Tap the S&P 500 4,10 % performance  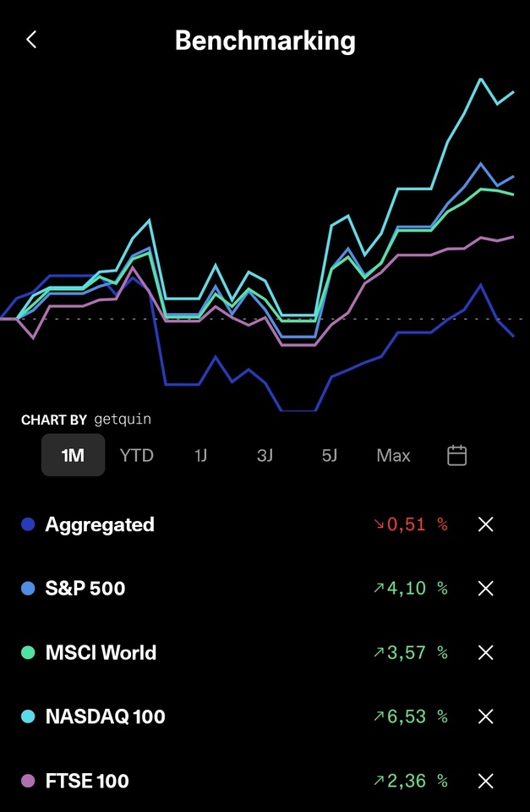[410, 589]
